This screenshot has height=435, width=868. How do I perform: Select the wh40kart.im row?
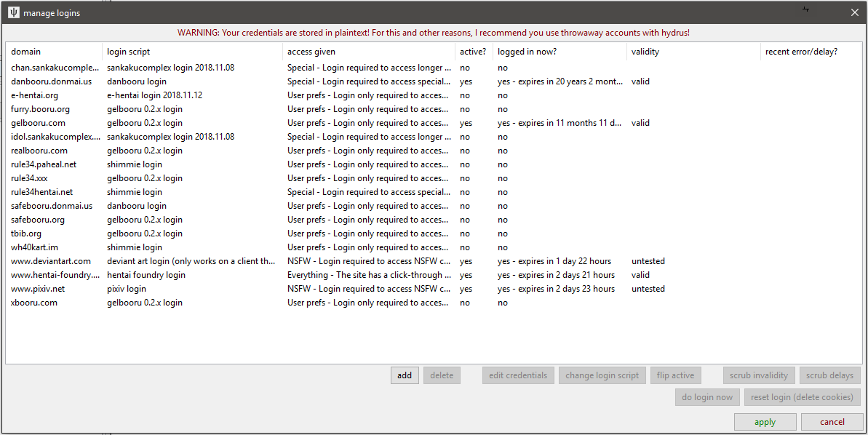point(434,247)
